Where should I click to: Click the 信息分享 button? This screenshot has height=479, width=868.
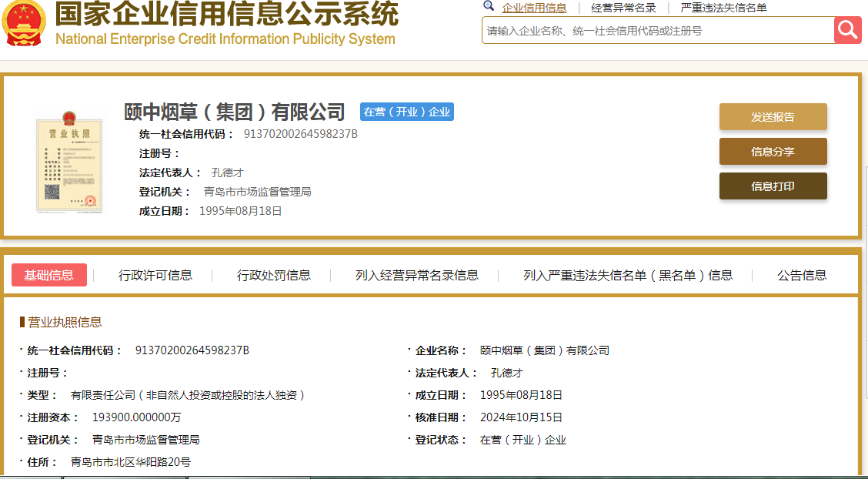773,152
